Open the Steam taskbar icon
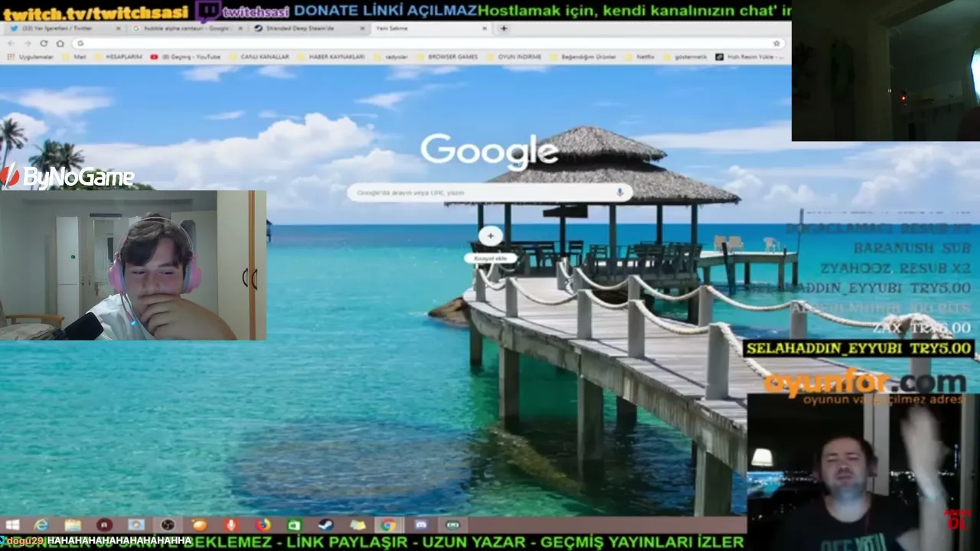980x551 pixels. pos(325,525)
